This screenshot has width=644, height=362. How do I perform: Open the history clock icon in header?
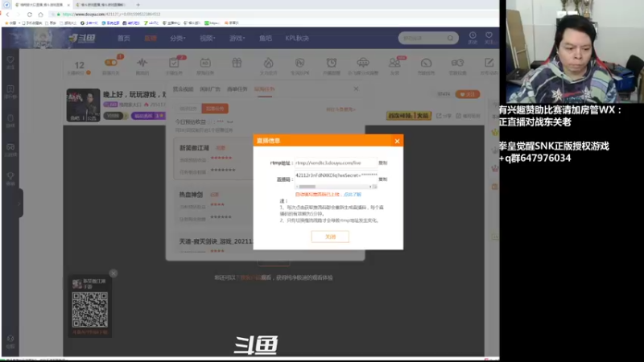pos(473,35)
